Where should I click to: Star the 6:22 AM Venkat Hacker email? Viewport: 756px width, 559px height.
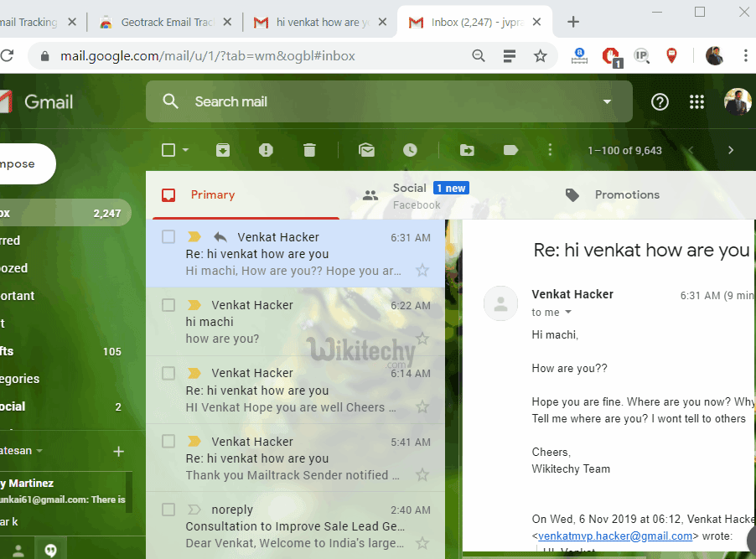pyautogui.click(x=422, y=338)
